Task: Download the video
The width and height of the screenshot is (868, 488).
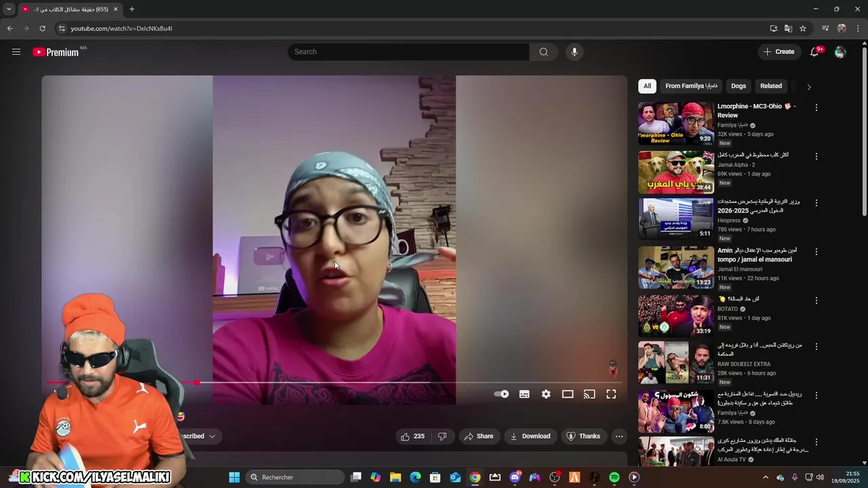Action: 530,436
